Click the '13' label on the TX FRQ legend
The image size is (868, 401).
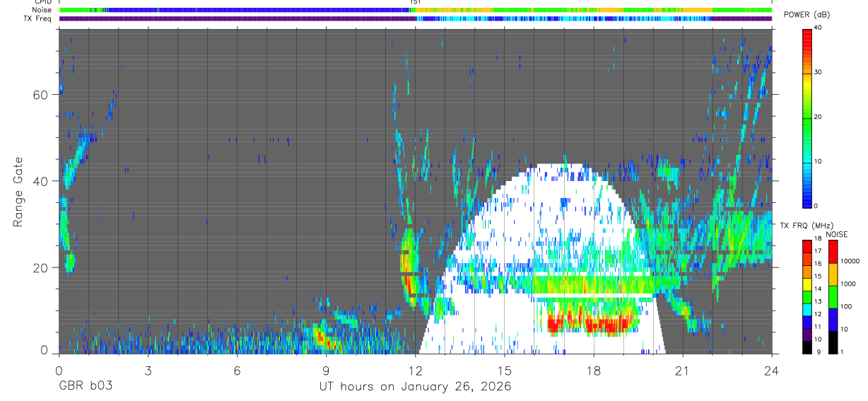click(819, 301)
